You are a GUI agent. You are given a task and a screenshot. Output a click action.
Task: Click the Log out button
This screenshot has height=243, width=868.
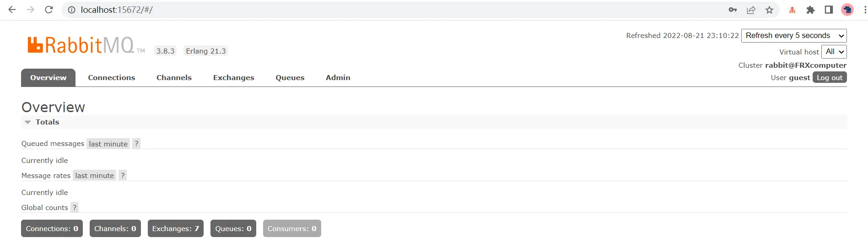click(x=830, y=78)
